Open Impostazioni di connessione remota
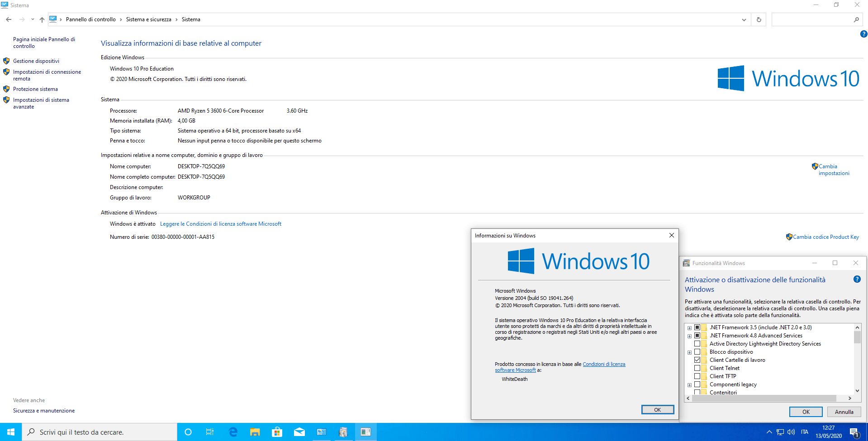 coord(47,75)
